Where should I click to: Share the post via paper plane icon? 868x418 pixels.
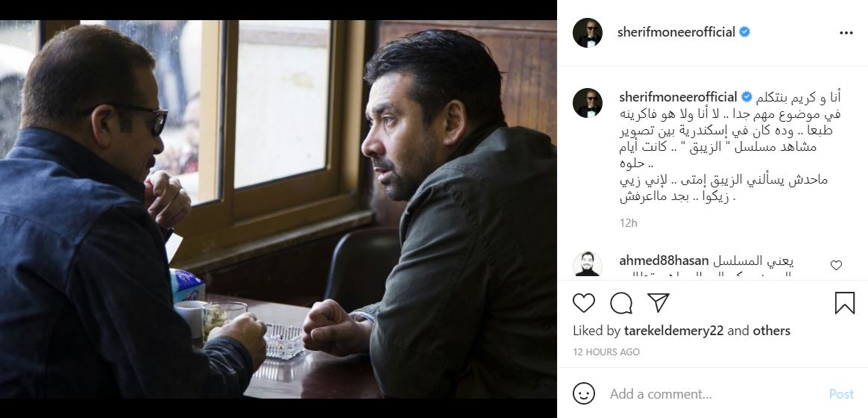tap(658, 302)
